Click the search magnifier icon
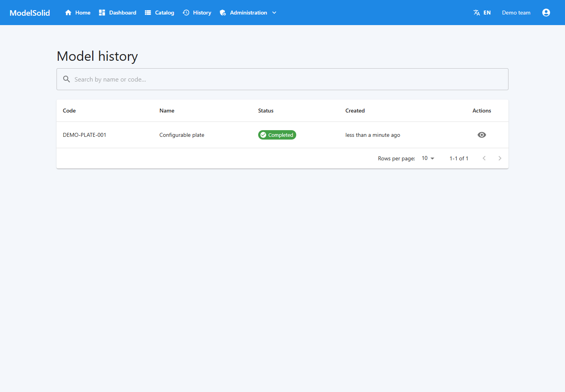Image resolution: width=565 pixels, height=392 pixels. 67,79
